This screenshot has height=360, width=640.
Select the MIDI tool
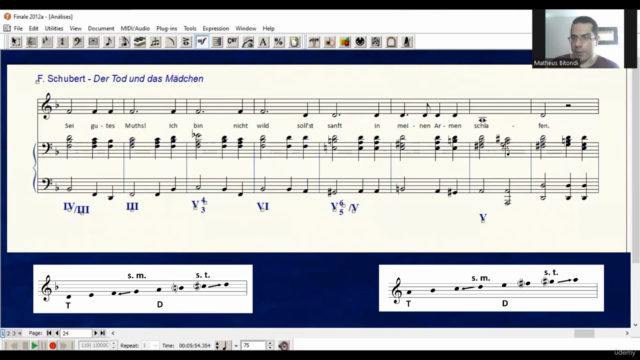click(x=360, y=42)
